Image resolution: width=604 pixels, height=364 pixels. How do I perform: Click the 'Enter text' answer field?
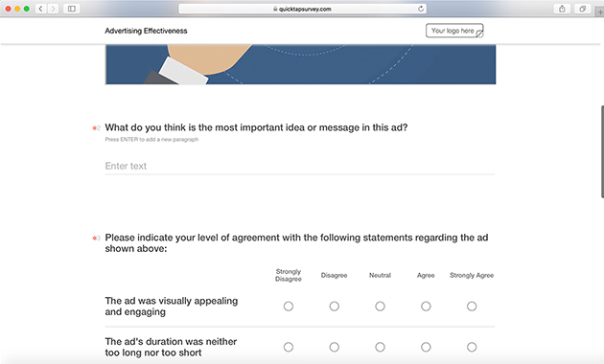[300, 166]
